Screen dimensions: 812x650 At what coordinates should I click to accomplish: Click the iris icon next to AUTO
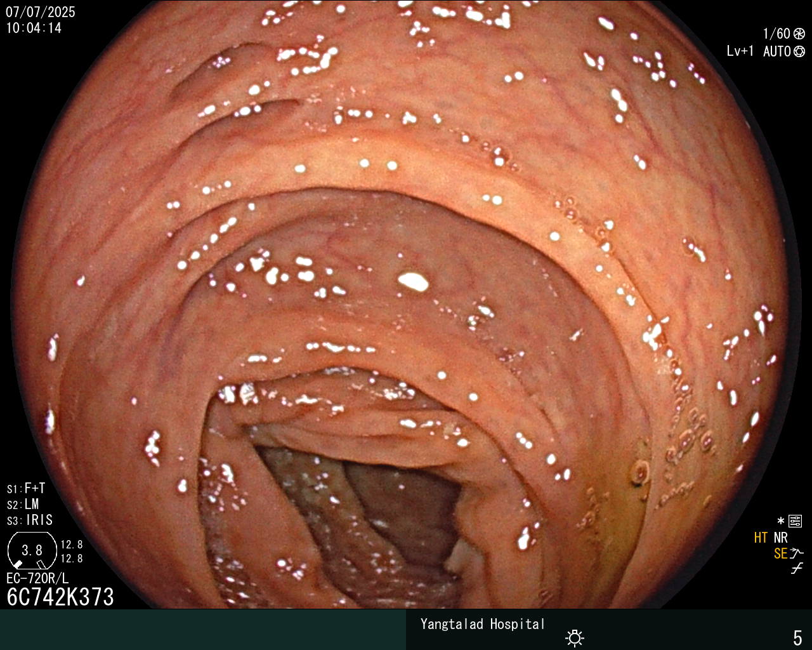[799, 51]
